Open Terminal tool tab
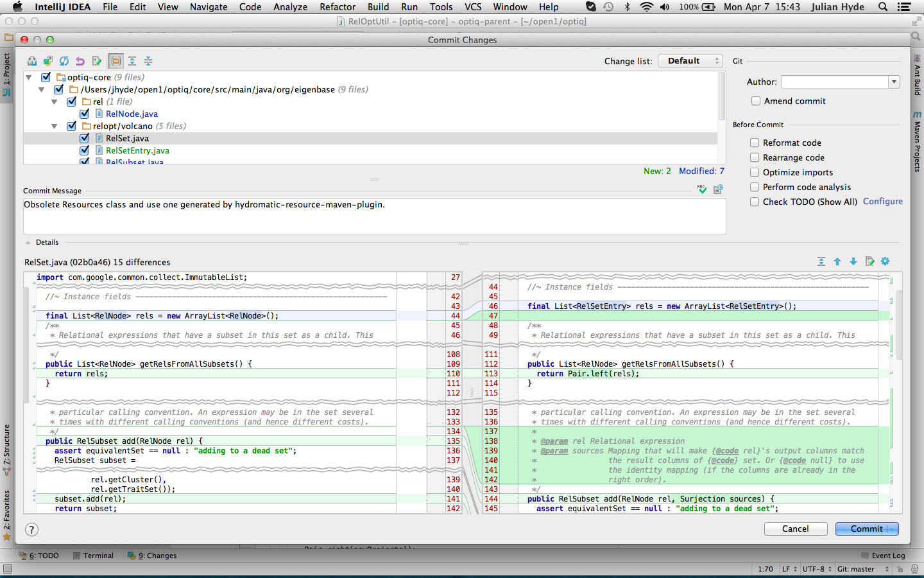Viewport: 924px width, 578px height. tap(93, 556)
